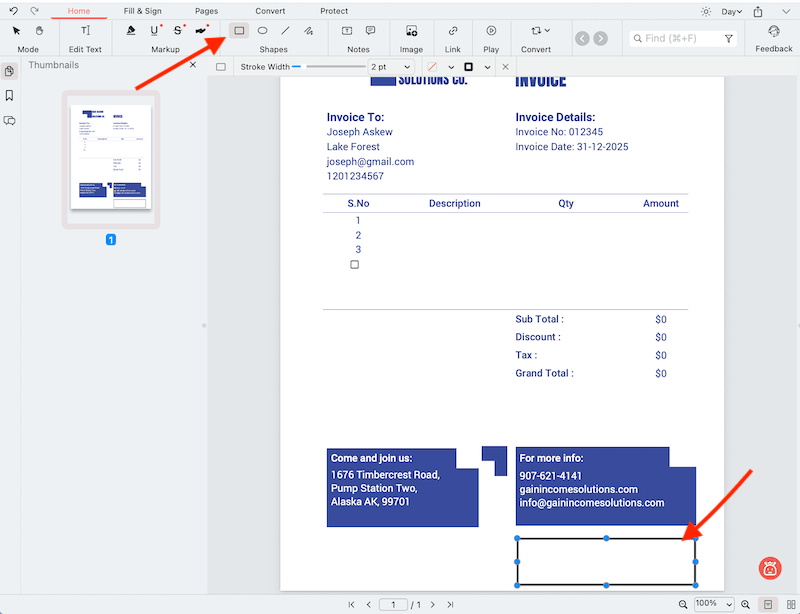Select the Underline markup tool
This screenshot has width=800, height=614.
[154, 31]
